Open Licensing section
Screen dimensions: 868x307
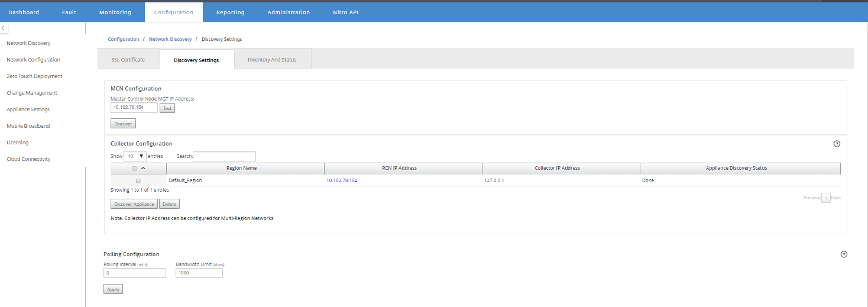(17, 143)
